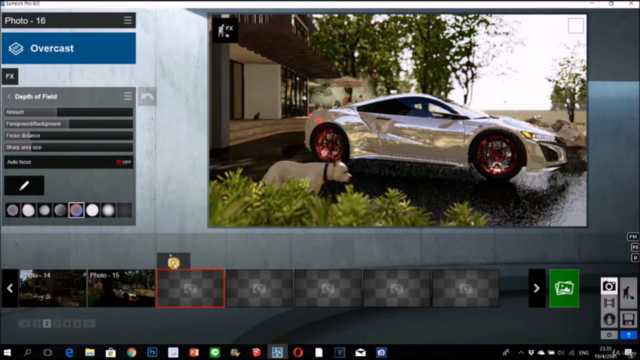The width and height of the screenshot is (640, 360).
Task: Switch to Panorama mode icon
Action: click(609, 319)
